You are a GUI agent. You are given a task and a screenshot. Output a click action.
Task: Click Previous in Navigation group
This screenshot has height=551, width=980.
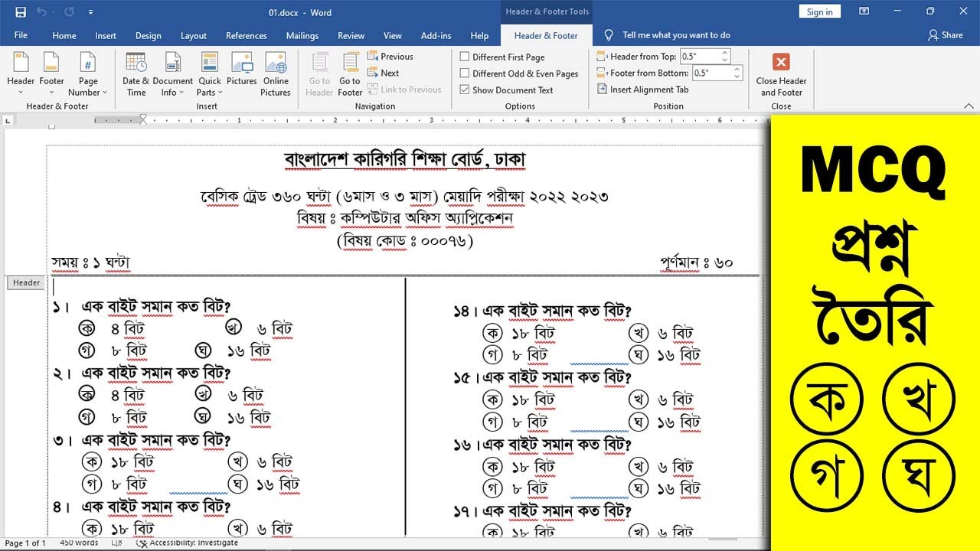[x=390, y=57]
